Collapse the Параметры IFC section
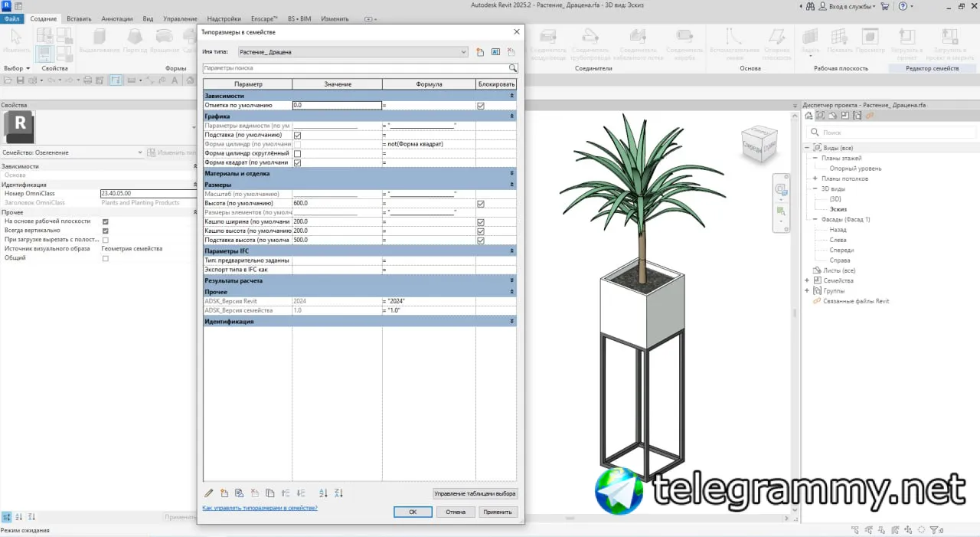980x537 pixels. tap(512, 250)
